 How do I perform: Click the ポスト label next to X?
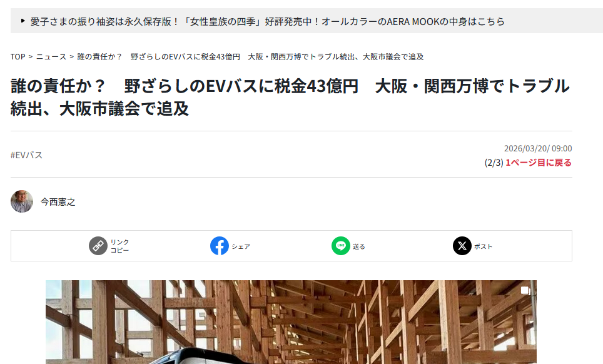point(483,246)
